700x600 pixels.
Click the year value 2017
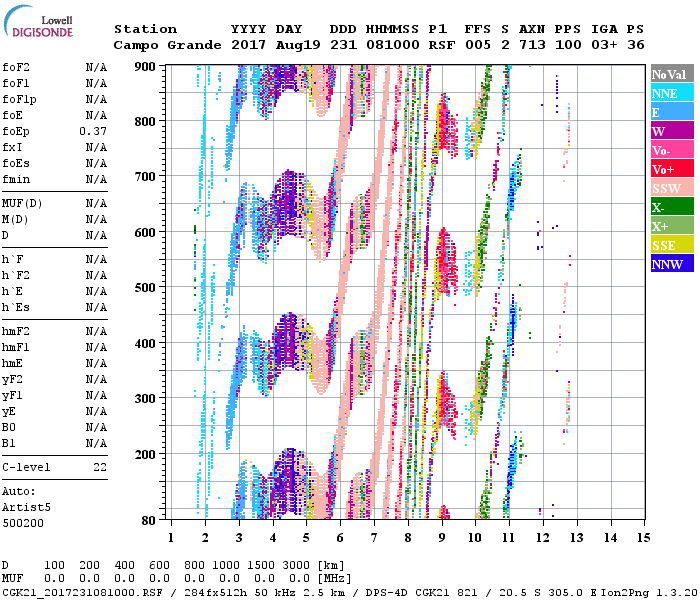tap(248, 45)
